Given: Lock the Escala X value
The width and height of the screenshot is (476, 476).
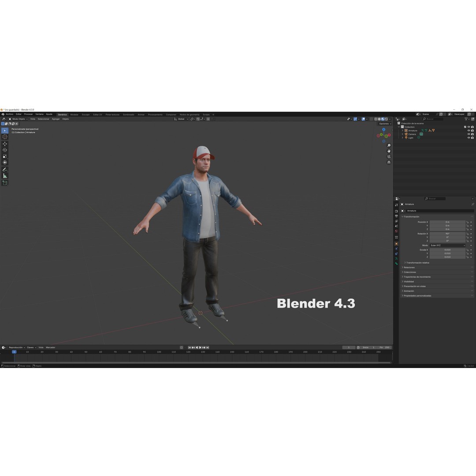Looking at the screenshot, I should [x=468, y=250].
